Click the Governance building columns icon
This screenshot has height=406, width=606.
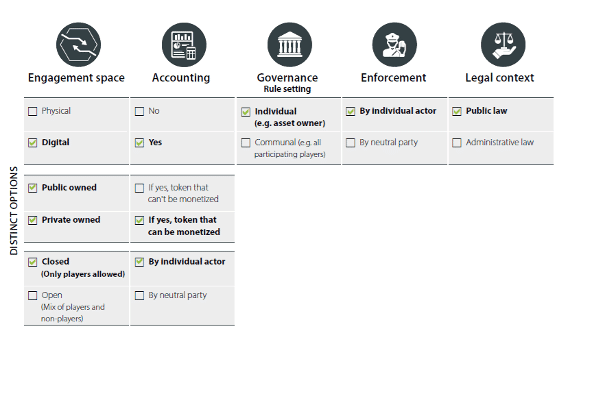(289, 44)
